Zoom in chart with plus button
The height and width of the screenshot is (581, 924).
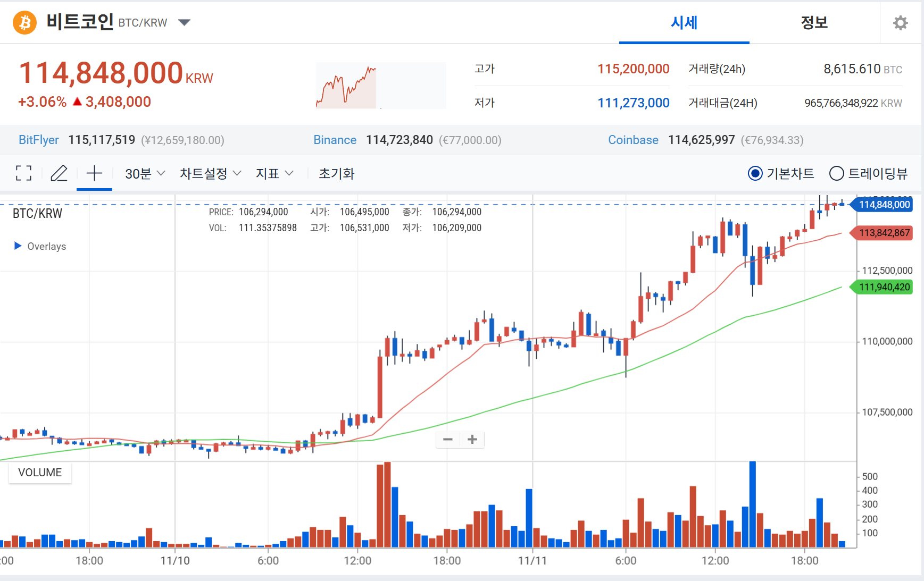(472, 439)
